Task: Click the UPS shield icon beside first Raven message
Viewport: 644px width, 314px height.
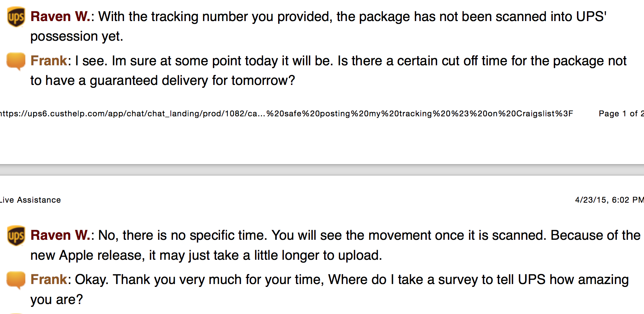Action: [x=16, y=17]
